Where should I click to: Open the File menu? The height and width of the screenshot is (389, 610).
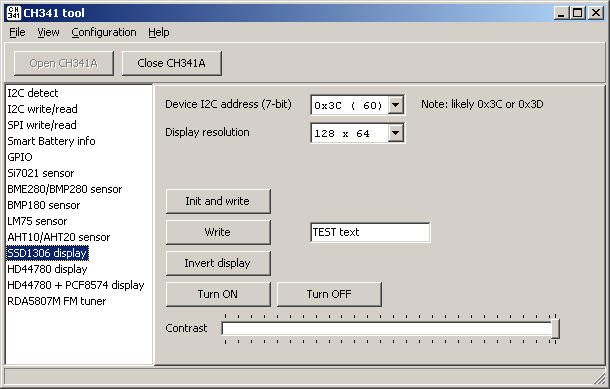click(17, 32)
